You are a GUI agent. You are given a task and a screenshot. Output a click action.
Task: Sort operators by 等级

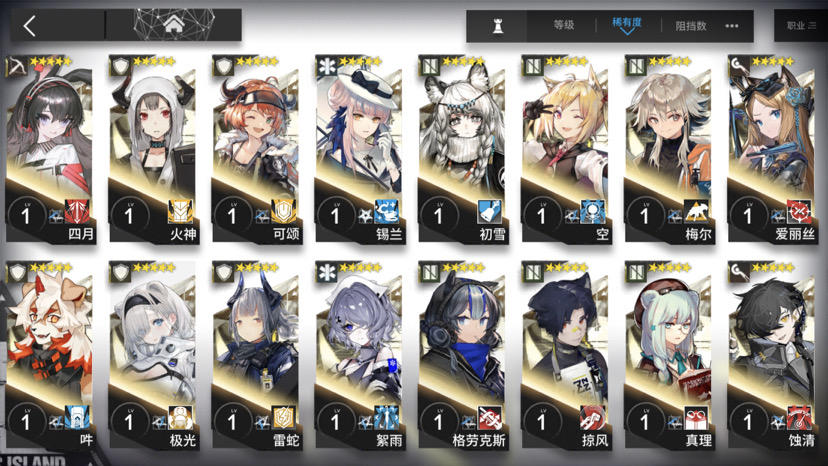pos(563,25)
